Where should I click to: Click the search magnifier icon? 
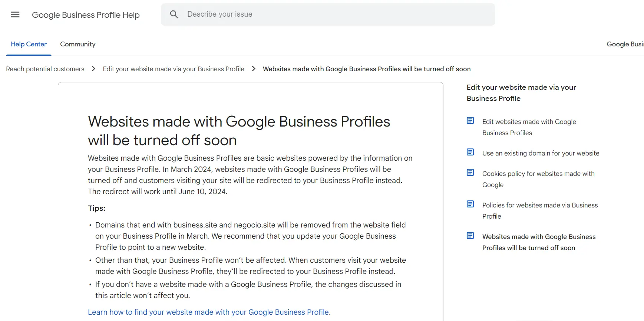point(174,14)
